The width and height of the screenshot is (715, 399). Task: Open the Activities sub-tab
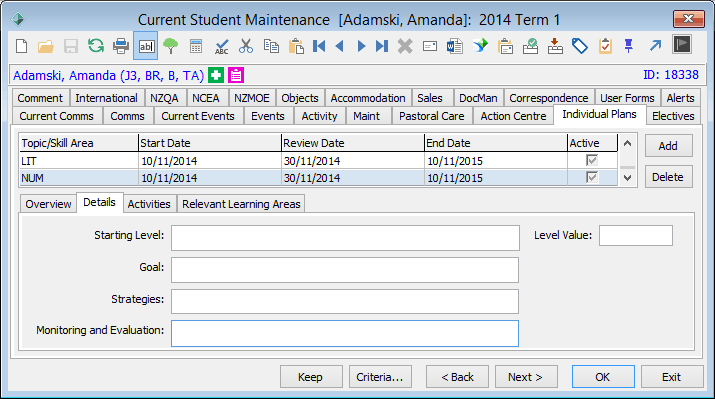pyautogui.click(x=149, y=204)
